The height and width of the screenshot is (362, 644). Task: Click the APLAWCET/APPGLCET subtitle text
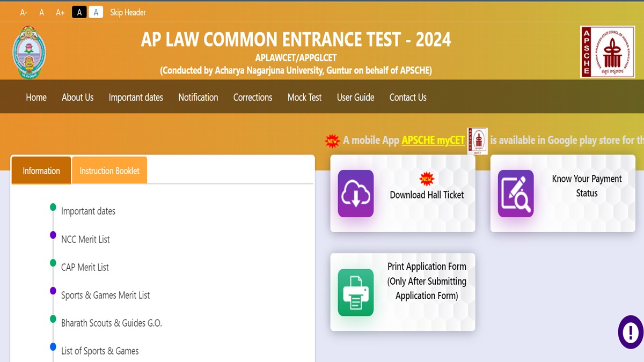[x=296, y=58]
